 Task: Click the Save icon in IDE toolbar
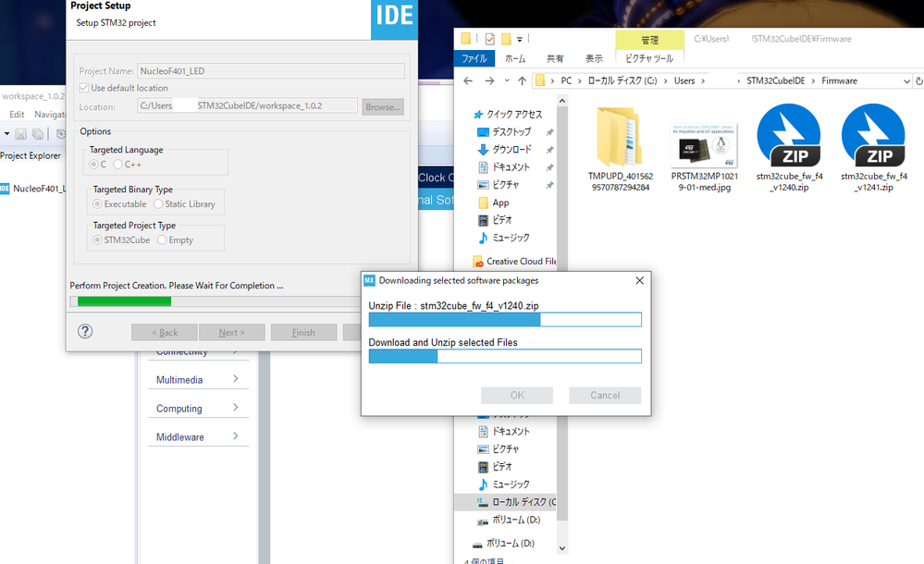pos(20,134)
